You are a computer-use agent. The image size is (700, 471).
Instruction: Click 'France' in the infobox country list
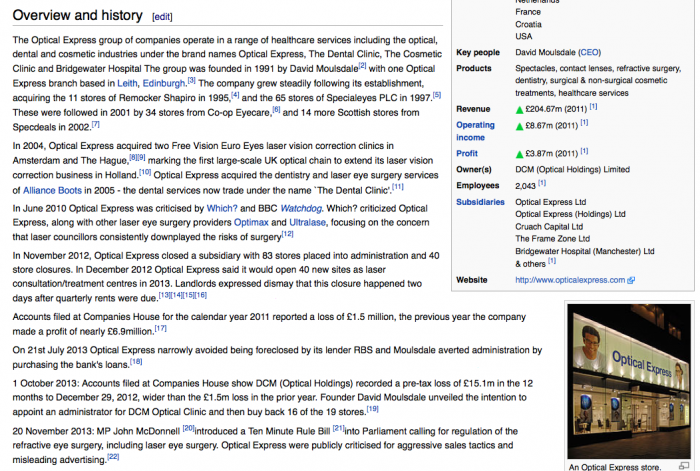(x=528, y=12)
